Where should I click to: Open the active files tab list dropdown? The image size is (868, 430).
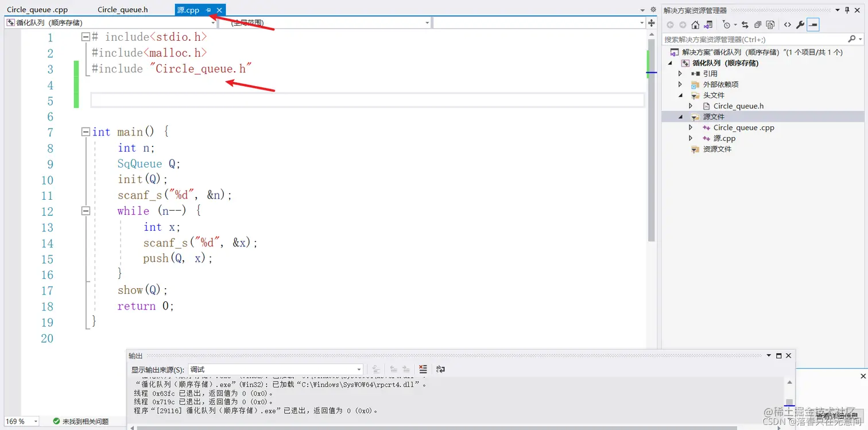click(642, 10)
